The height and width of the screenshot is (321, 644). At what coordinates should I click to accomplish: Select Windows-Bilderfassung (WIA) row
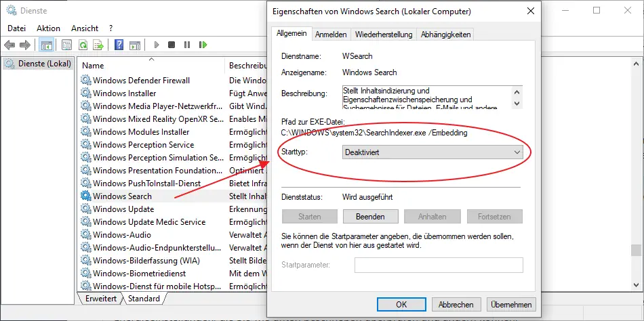(x=174, y=260)
